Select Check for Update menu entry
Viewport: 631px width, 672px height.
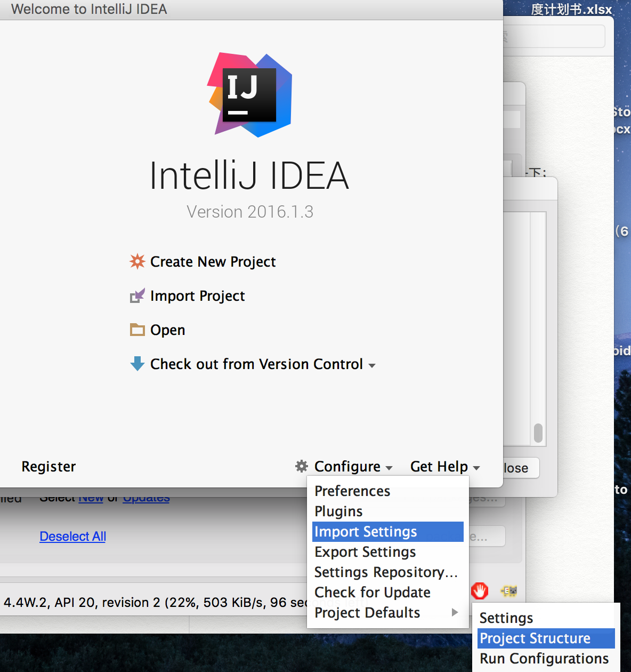pyautogui.click(x=388, y=593)
